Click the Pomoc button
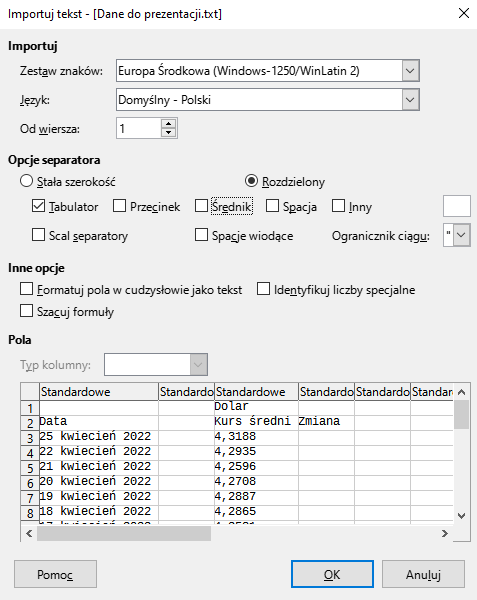Screen dimensions: 477x600 point(55,574)
